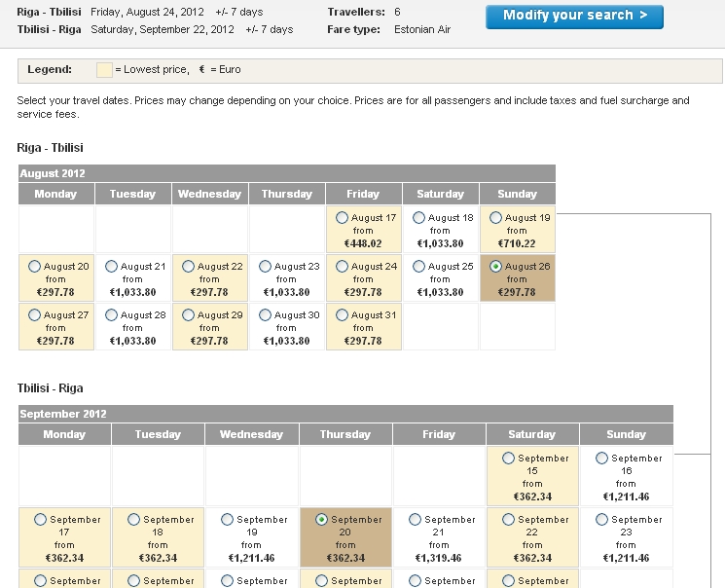Choose August 21 as departure date

[x=111, y=266]
